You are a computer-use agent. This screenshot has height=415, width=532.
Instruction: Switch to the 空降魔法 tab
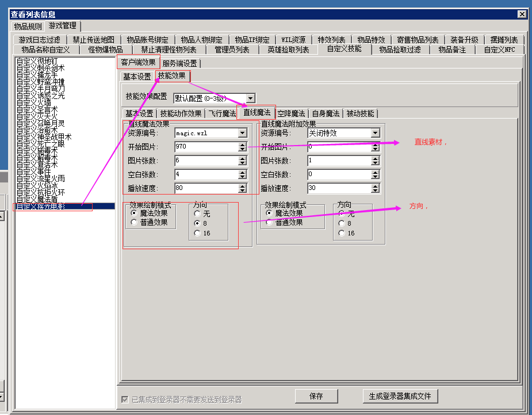[291, 113]
